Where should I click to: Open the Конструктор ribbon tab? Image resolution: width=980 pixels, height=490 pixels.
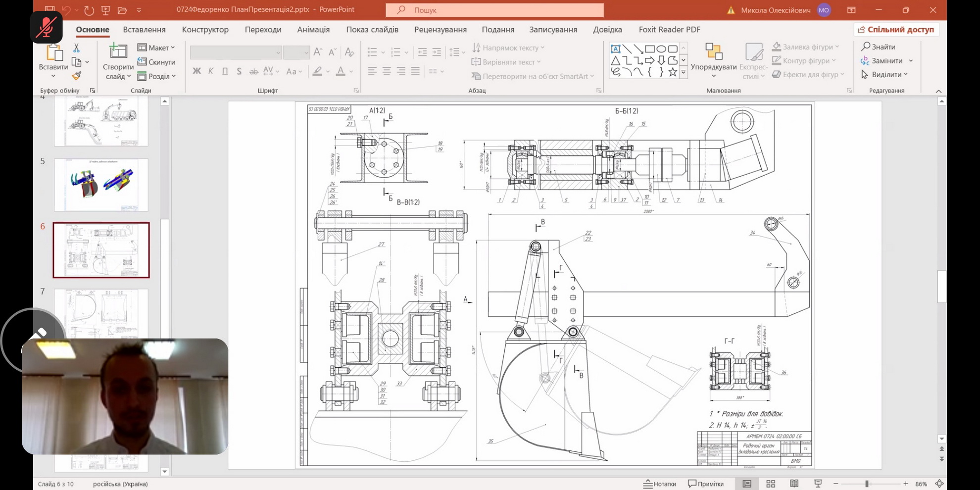205,30
